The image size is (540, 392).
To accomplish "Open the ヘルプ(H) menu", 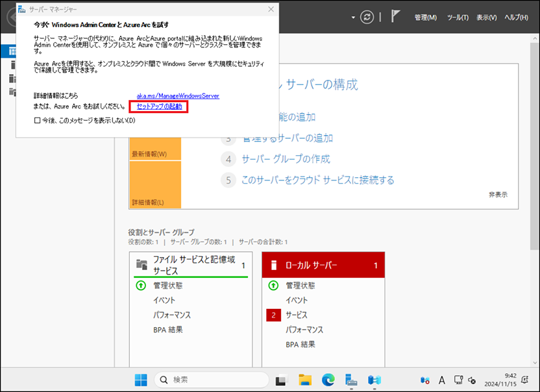I will tap(516, 18).
